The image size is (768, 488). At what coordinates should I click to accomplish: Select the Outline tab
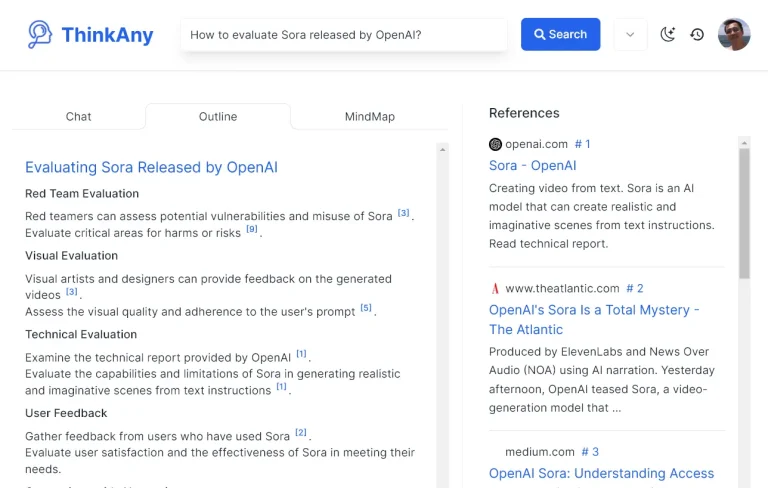click(x=218, y=117)
